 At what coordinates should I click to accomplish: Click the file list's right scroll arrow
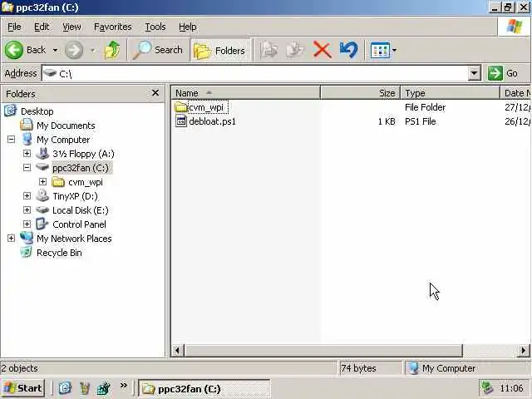tap(524, 350)
